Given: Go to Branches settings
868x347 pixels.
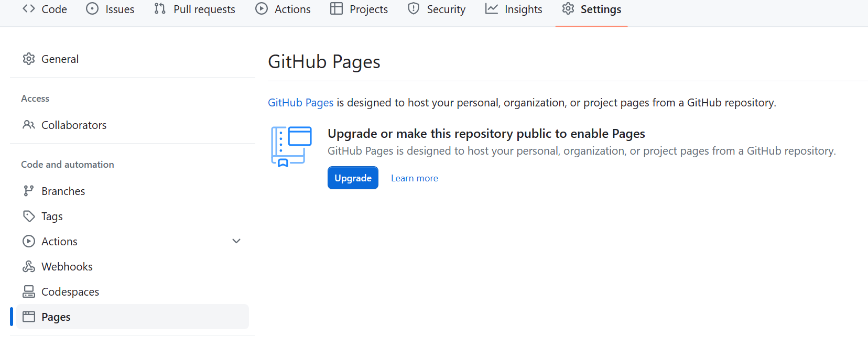Looking at the screenshot, I should [133, 191].
